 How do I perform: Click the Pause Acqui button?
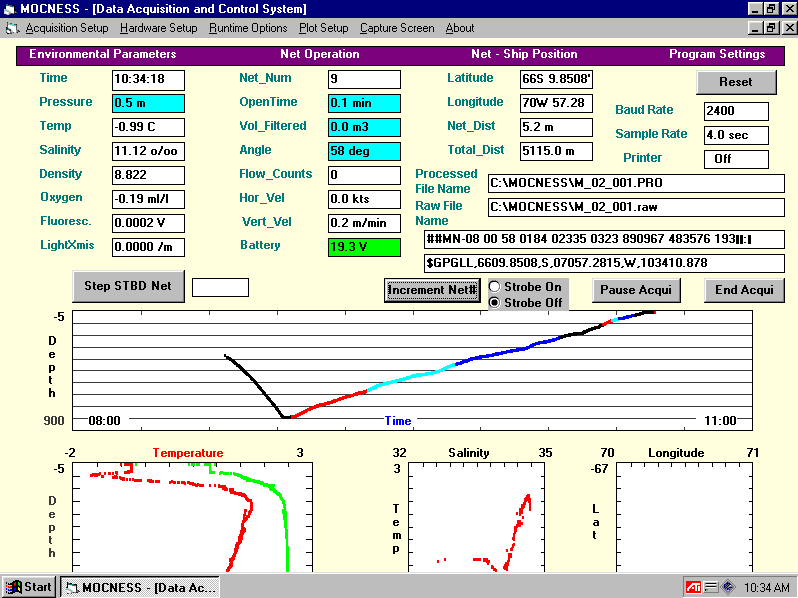coord(636,290)
